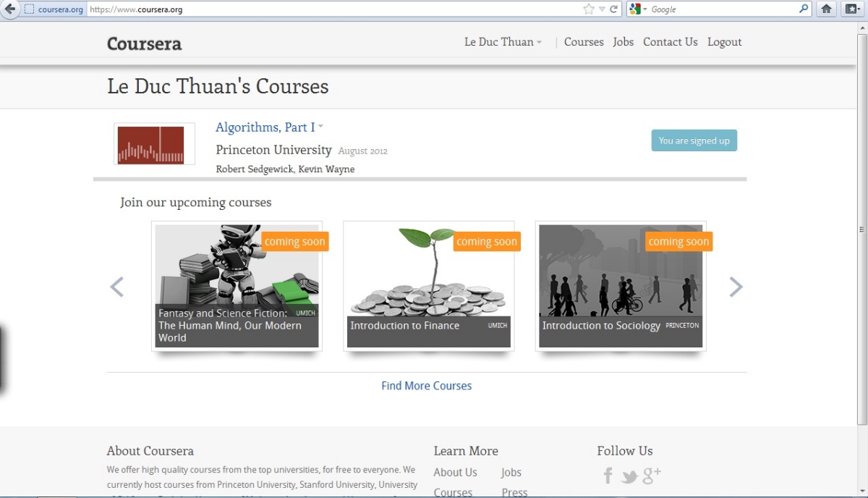Viewport: 868px width, 498px height.
Task: Open About Us in the footer
Action: coord(456,473)
